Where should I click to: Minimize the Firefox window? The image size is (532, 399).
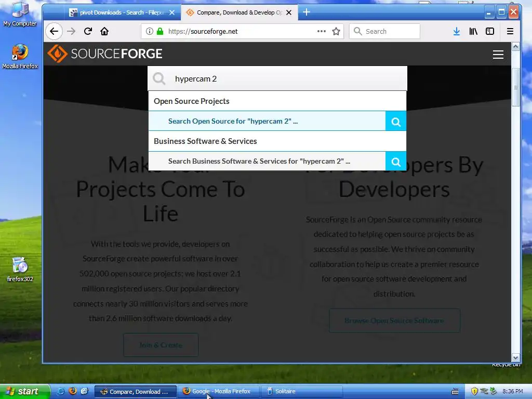click(489, 12)
